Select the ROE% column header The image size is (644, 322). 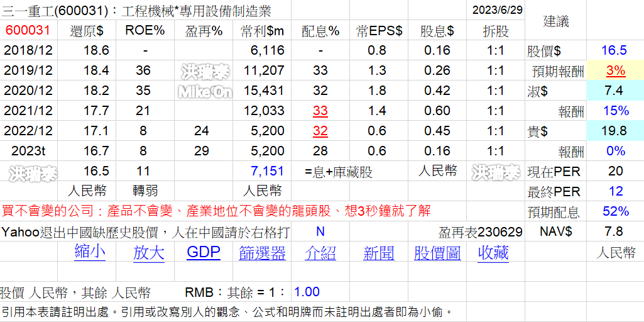pos(145,30)
